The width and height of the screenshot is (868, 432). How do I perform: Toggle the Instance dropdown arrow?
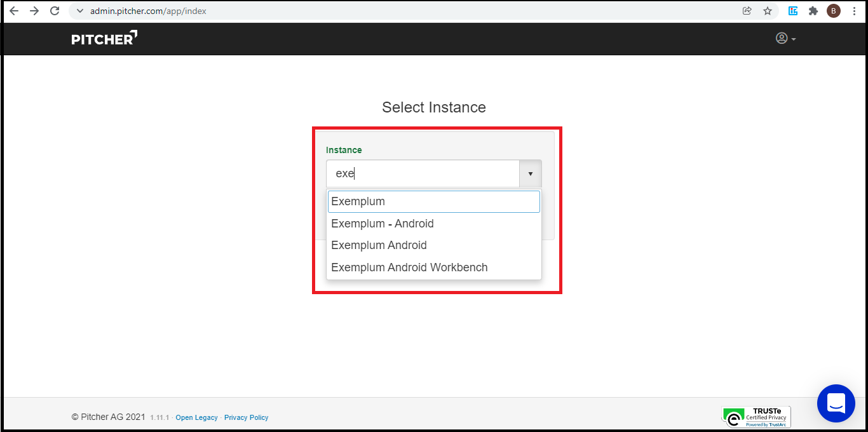(530, 173)
